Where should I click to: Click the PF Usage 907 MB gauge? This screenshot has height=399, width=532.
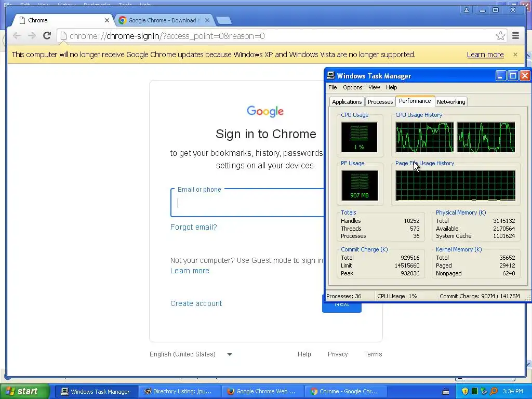tap(360, 185)
